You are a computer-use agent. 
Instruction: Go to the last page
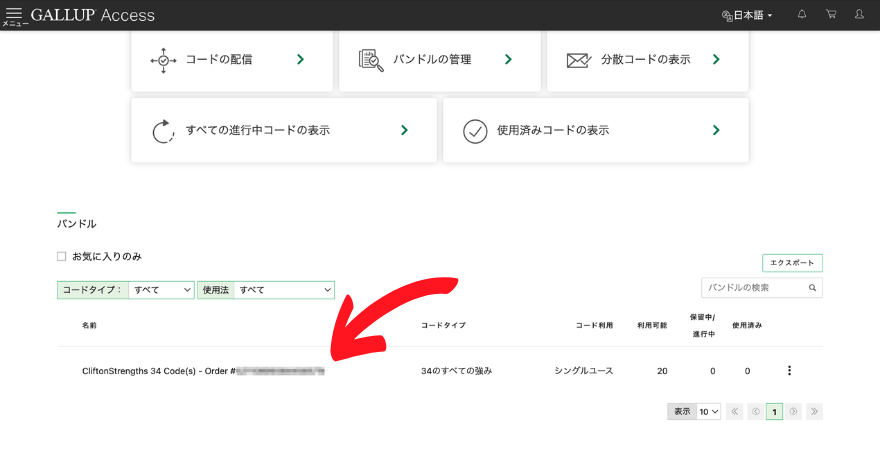(814, 411)
